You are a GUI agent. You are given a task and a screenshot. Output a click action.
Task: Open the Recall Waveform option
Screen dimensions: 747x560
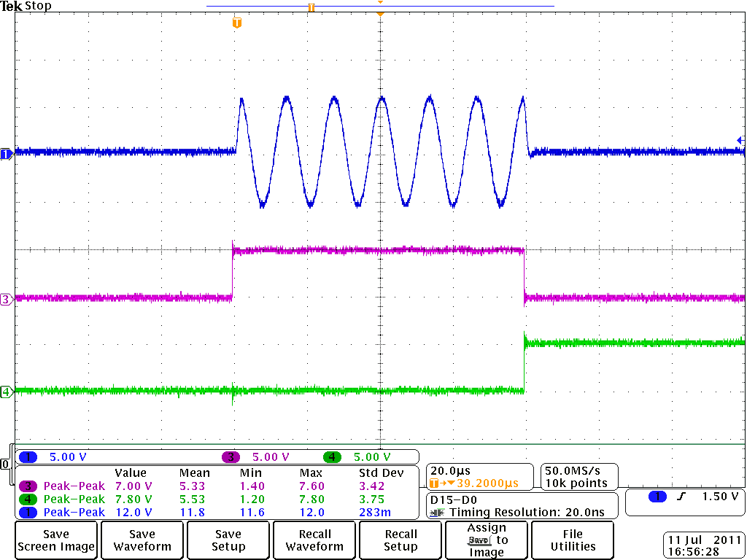[x=314, y=540]
